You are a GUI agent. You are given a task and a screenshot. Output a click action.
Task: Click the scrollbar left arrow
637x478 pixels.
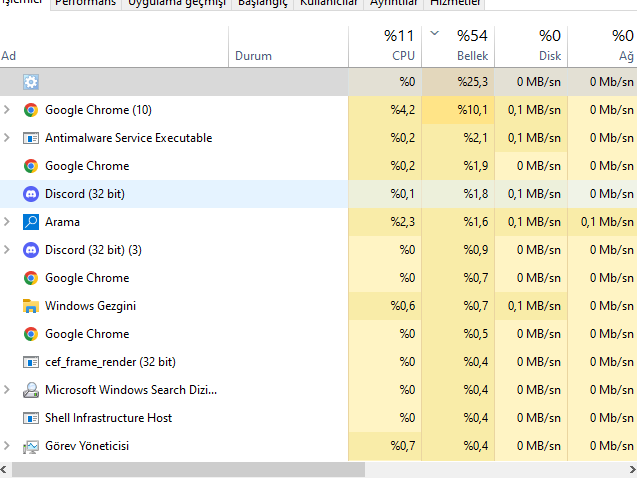click(x=4, y=470)
